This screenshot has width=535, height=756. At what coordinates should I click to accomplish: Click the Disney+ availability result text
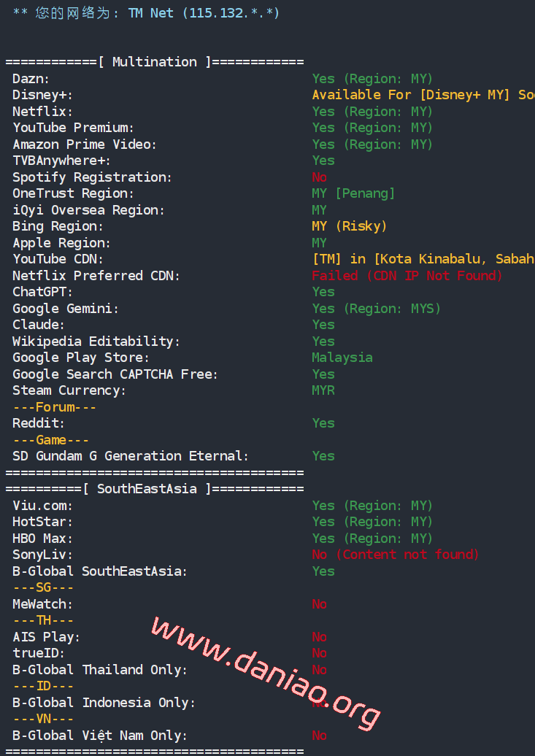tap(423, 95)
